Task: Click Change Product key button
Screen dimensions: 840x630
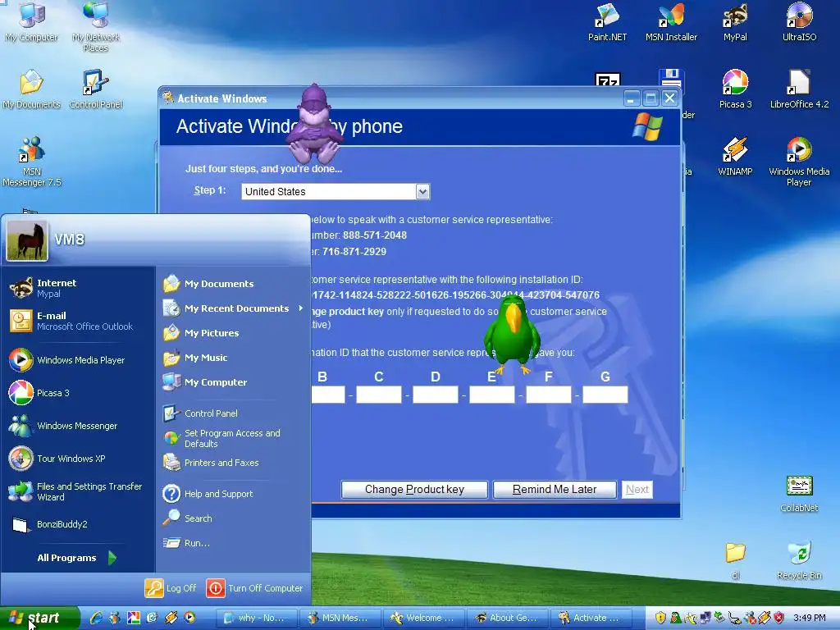Action: pyautogui.click(x=414, y=489)
